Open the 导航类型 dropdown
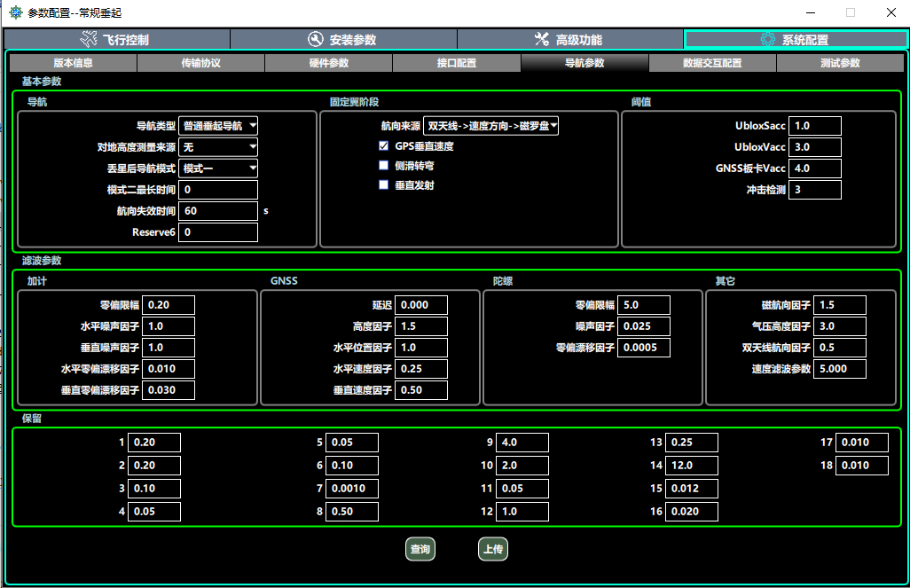 [218, 125]
